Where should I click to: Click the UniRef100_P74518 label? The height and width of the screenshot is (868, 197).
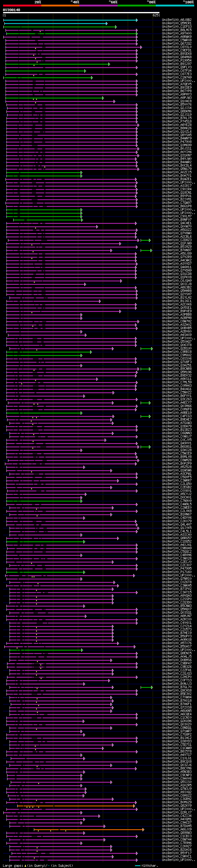(177, 122)
